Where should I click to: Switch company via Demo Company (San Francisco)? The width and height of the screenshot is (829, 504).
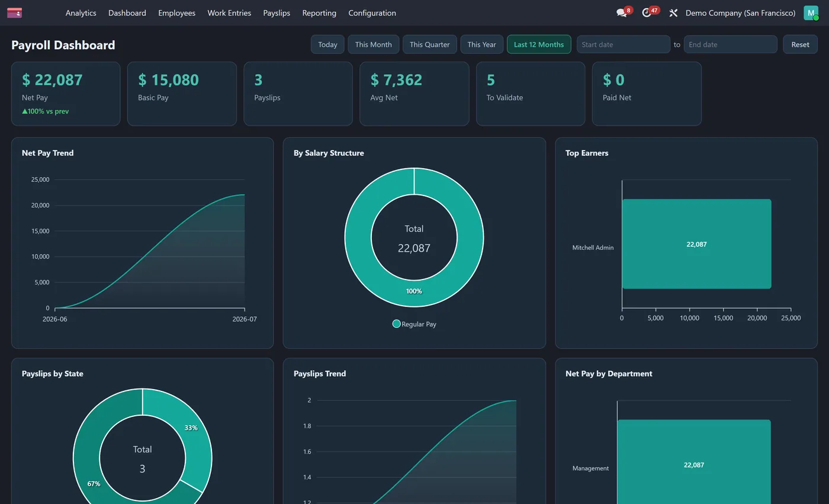pyautogui.click(x=740, y=12)
